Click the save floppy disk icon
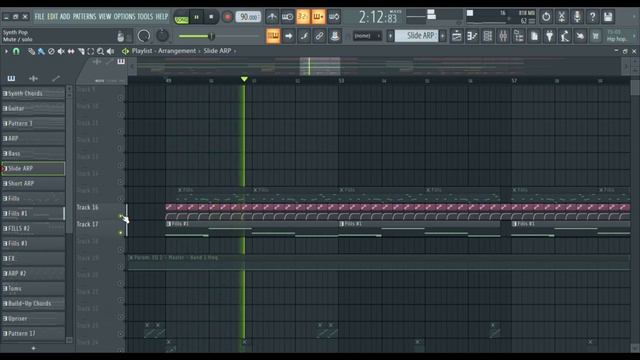 click(608, 17)
